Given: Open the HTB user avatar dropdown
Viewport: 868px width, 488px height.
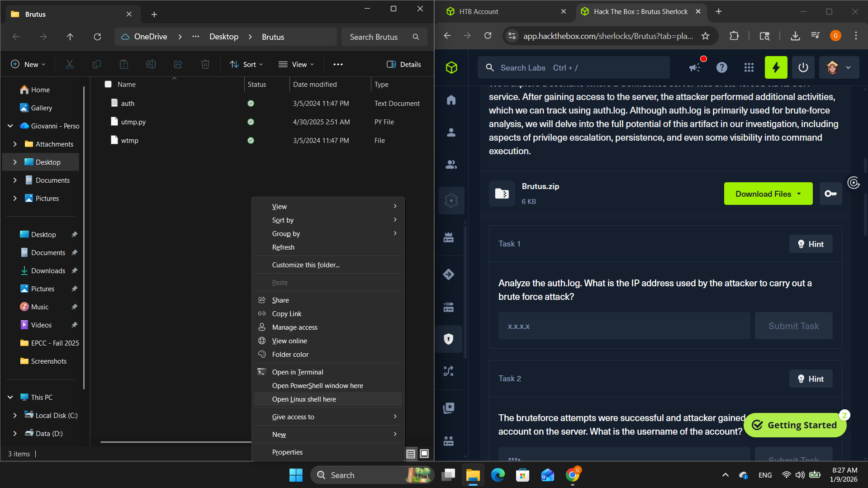Looking at the screenshot, I should 839,67.
